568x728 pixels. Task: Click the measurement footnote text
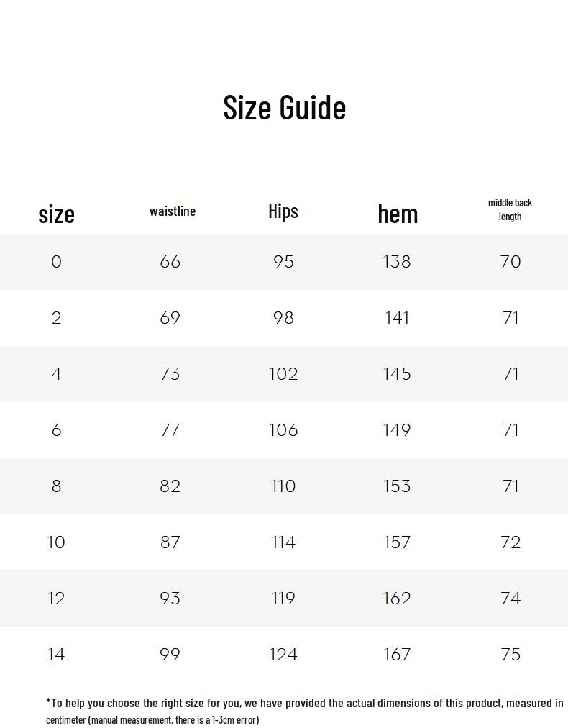304,710
